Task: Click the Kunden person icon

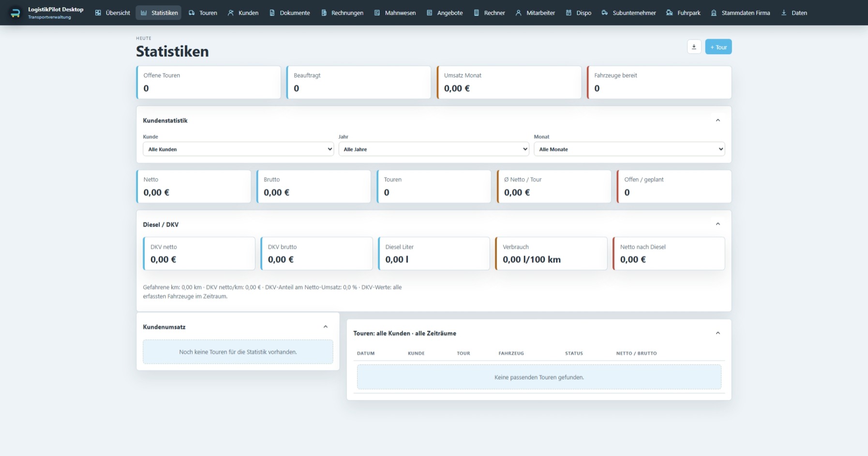Action: 231,13
